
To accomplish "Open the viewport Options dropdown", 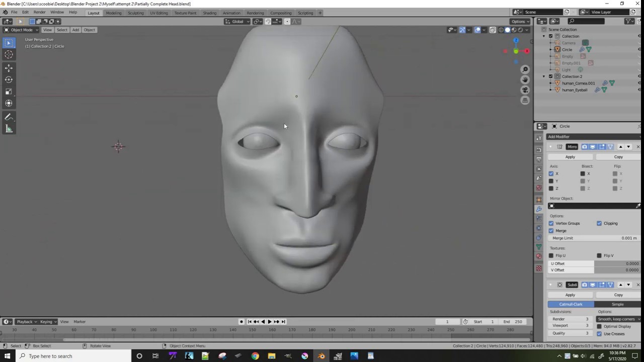I will 520,21.
